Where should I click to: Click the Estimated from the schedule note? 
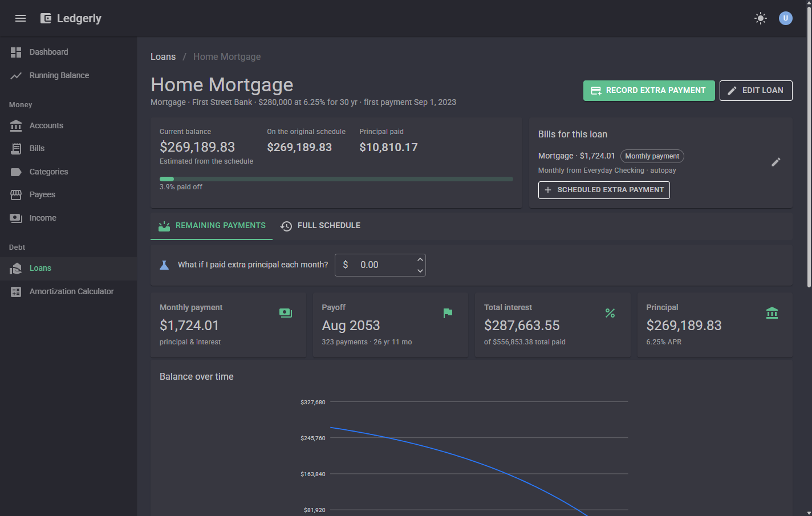pos(206,161)
